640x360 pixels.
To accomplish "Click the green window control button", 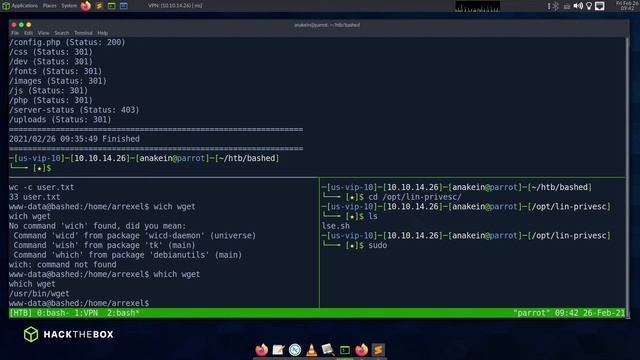I will (x=21, y=25).
